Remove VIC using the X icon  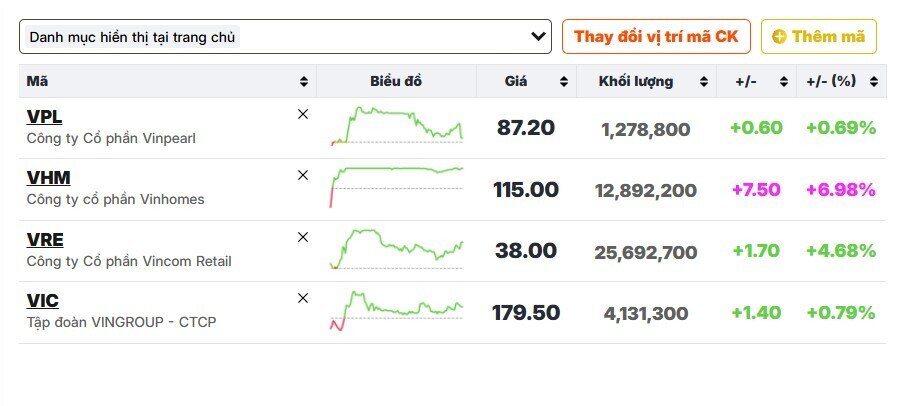[x=303, y=298]
